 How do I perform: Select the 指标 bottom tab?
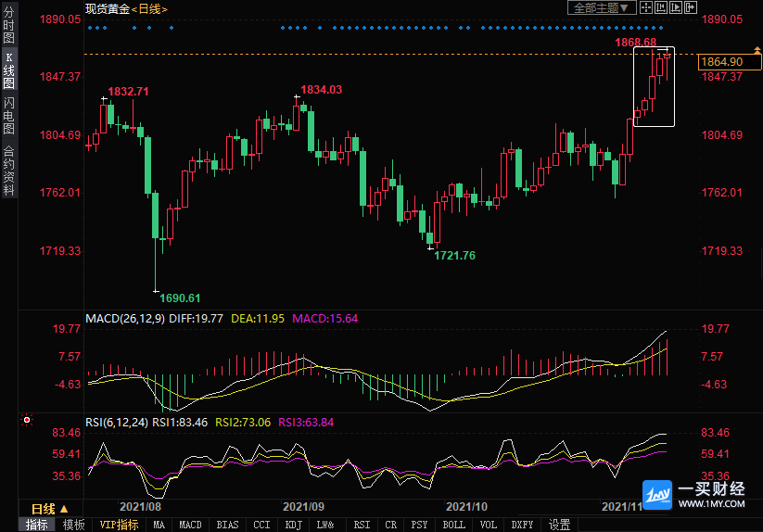[x=37, y=525]
